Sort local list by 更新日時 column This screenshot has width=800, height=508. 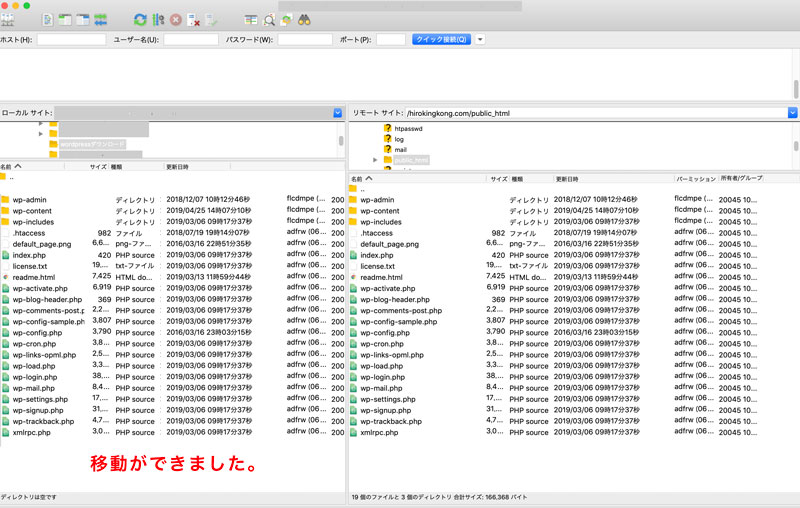(x=177, y=167)
